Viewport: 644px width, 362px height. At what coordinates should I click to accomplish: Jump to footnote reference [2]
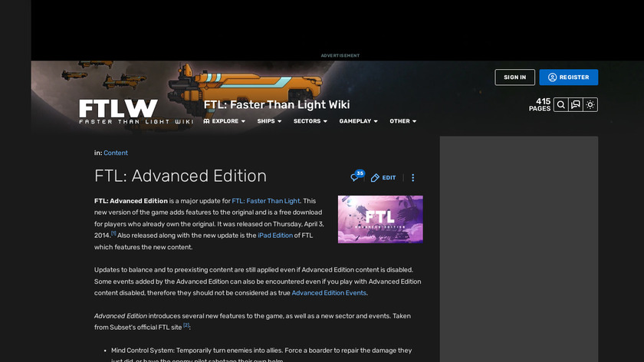click(186, 325)
